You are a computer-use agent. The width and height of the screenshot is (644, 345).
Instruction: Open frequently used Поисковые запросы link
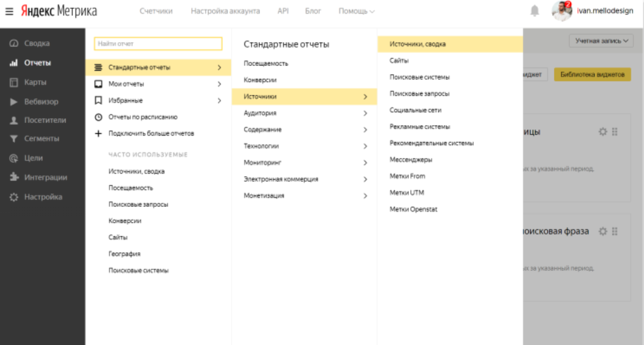coord(138,204)
